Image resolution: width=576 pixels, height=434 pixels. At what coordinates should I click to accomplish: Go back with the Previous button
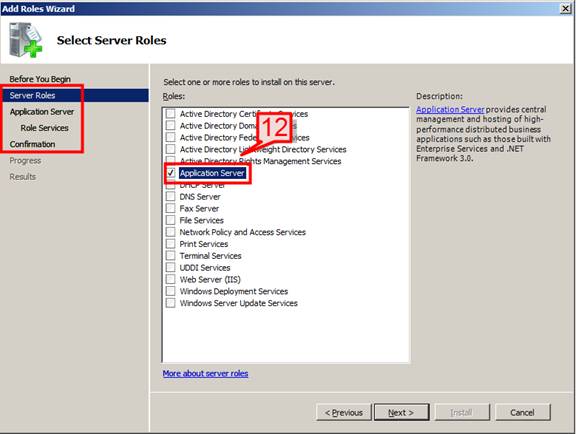344,412
